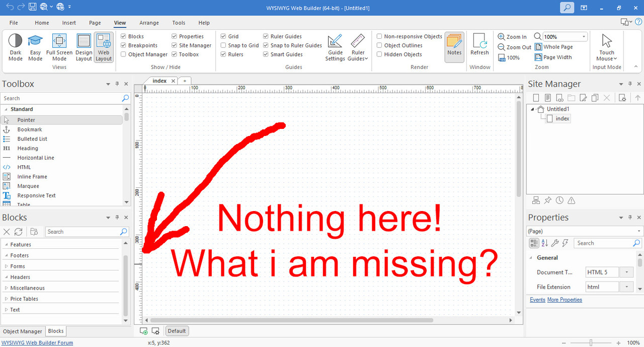
Task: Fit Page Width in view
Action: click(553, 57)
